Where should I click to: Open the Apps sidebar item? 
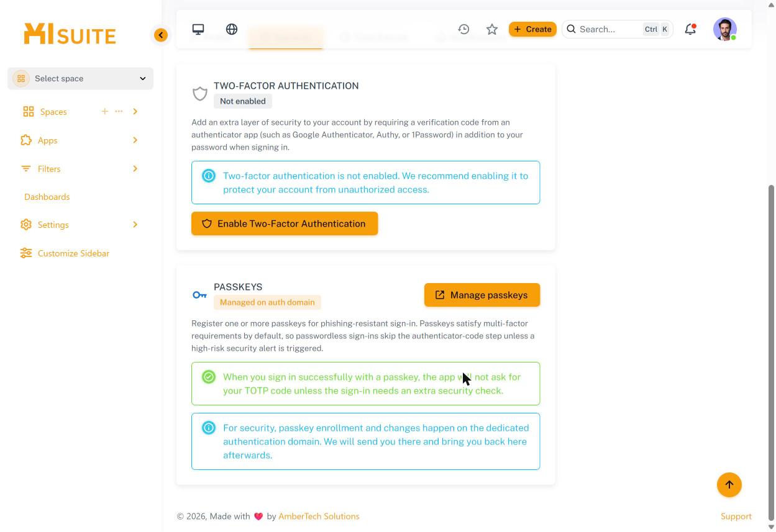(48, 140)
